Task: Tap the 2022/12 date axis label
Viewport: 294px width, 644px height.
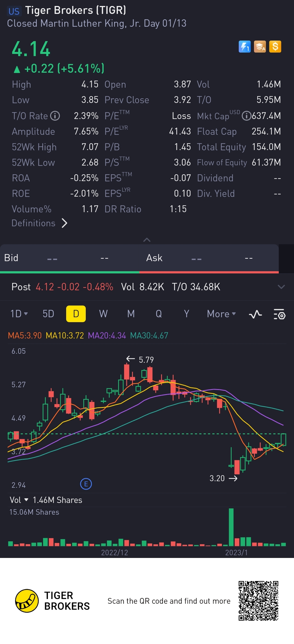Action: pos(114,553)
